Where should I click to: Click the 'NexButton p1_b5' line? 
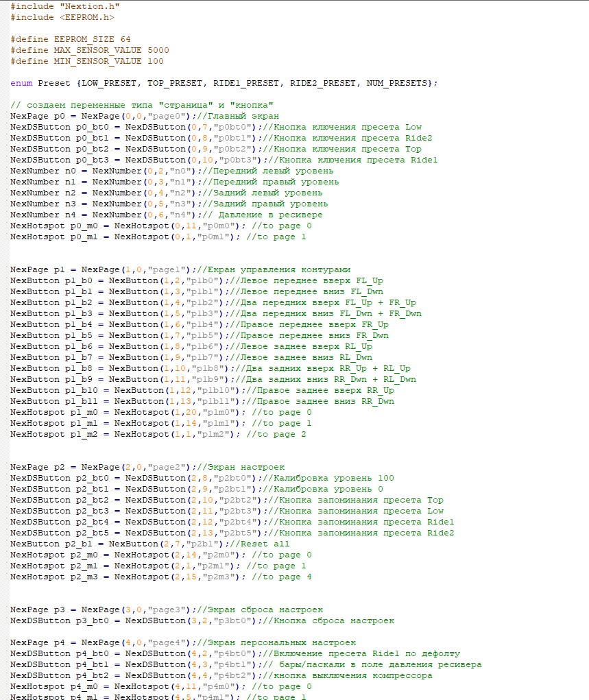[x=200, y=335]
